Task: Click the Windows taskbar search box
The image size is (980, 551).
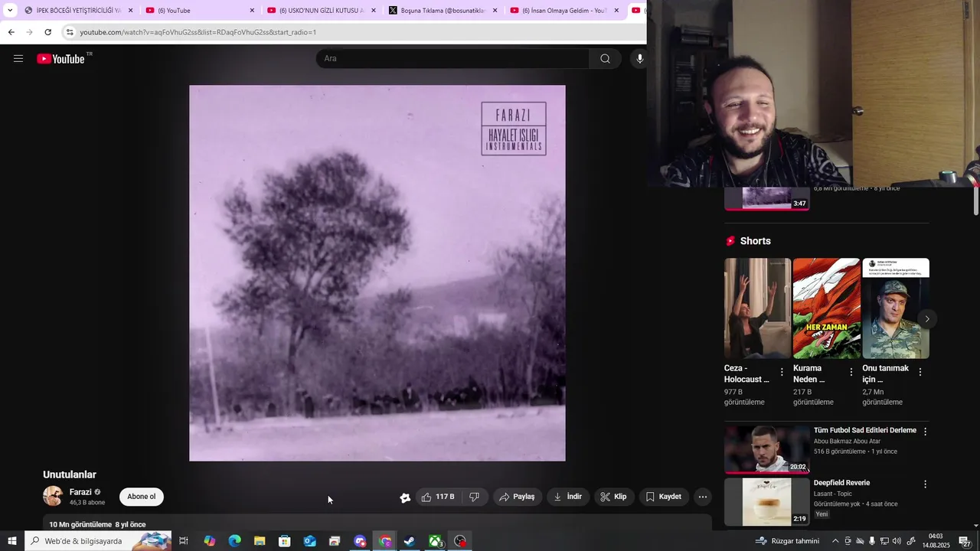Action: [x=98, y=541]
